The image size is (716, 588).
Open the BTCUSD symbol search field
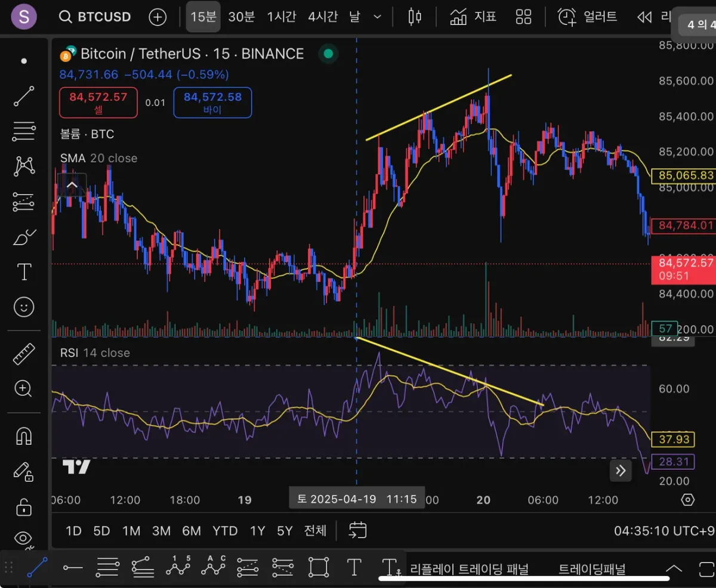click(x=95, y=17)
